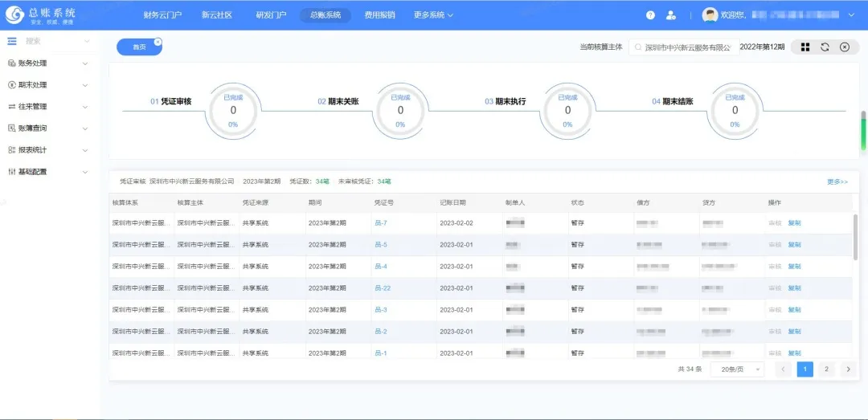Click the 往来管理 sidebar icon
Screen dimensions: 868x420
(11, 106)
